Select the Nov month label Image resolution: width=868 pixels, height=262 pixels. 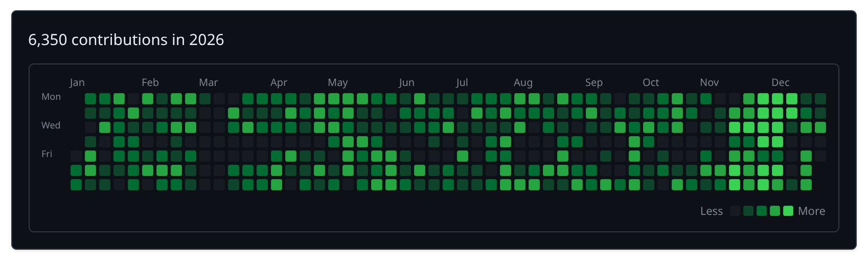coord(710,82)
